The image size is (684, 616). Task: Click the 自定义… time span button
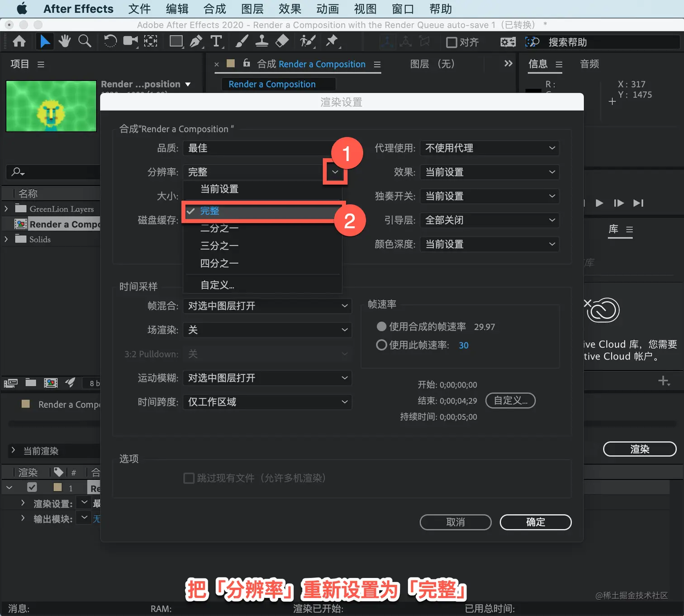510,400
